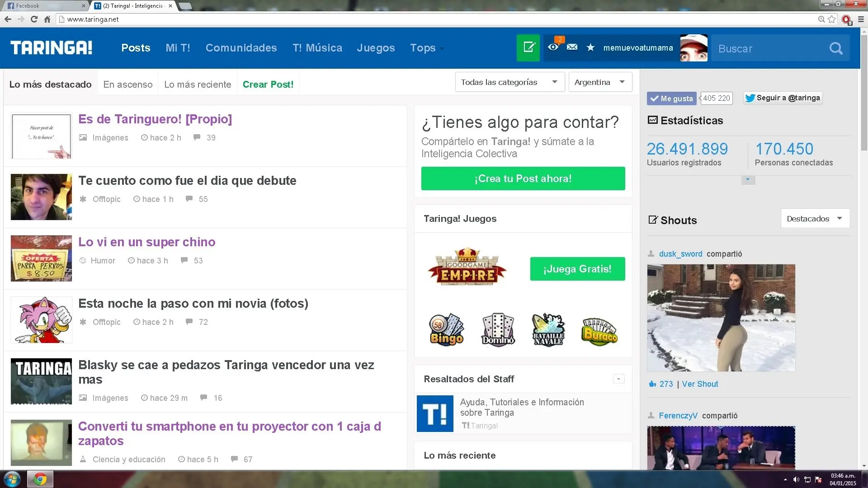Expand the Tops menu arrow
This screenshot has height=488, width=868.
point(442,49)
